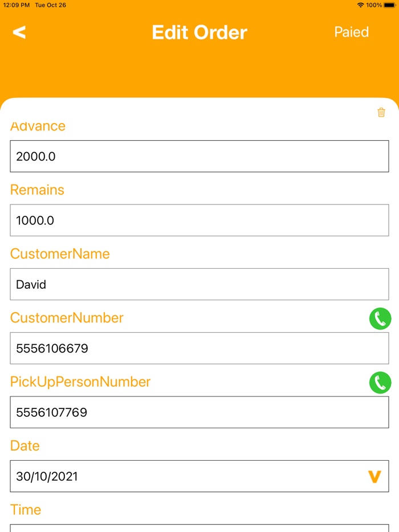Tap the Time input field
The image size is (399, 532).
coord(199,530)
